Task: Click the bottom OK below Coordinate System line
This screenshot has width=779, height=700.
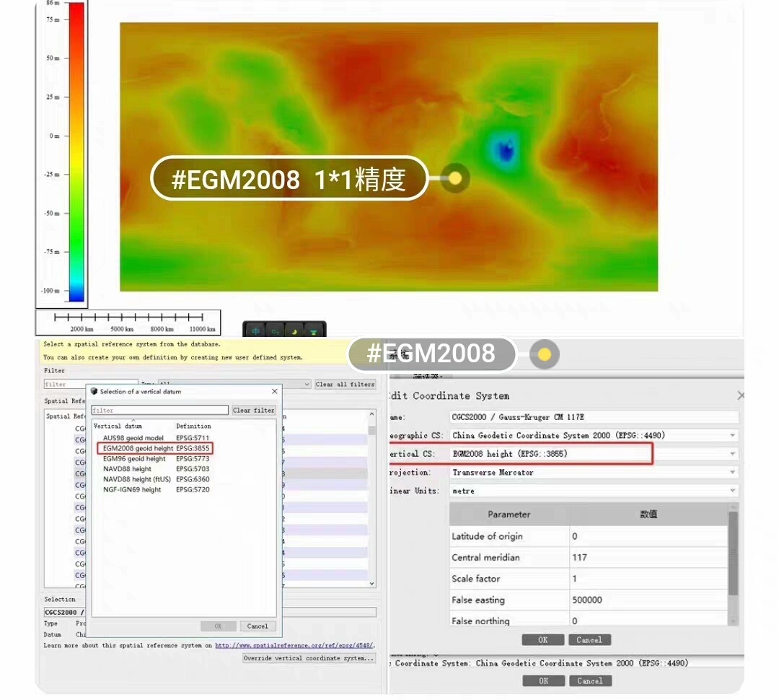Action: tap(544, 681)
